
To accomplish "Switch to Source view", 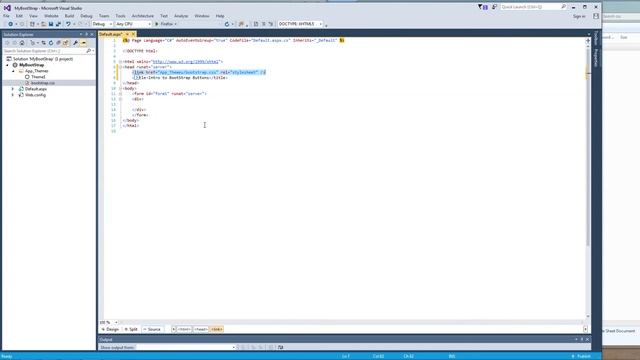I will (152, 329).
